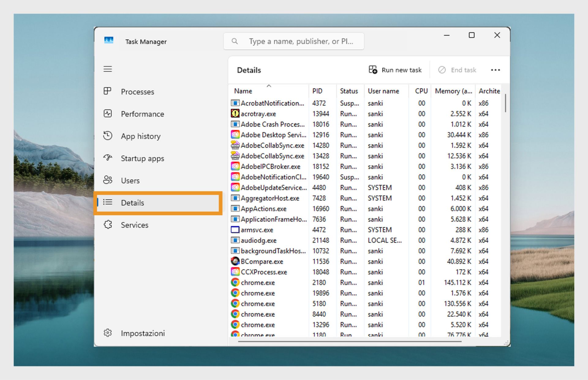Select the AppActions.exe process name

pos(263,209)
